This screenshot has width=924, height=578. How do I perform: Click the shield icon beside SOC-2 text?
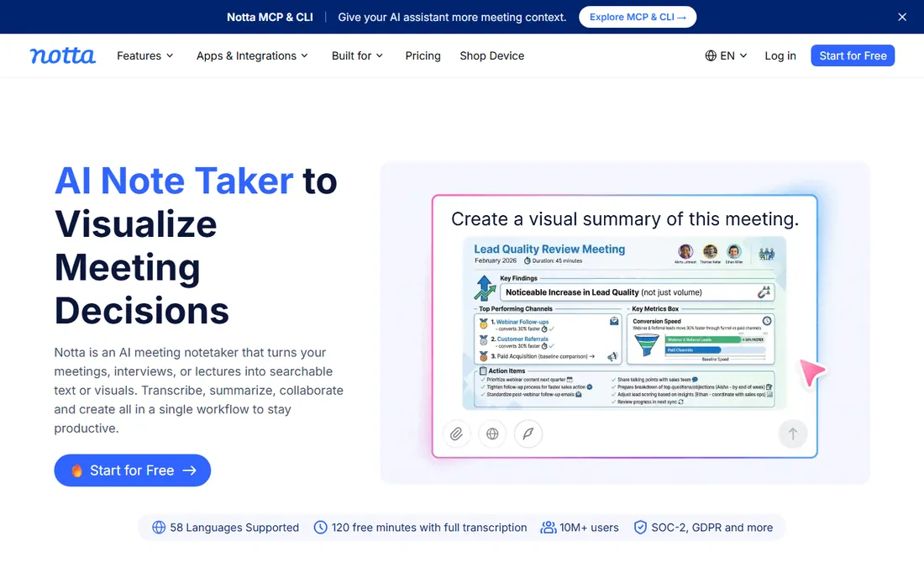coord(640,528)
